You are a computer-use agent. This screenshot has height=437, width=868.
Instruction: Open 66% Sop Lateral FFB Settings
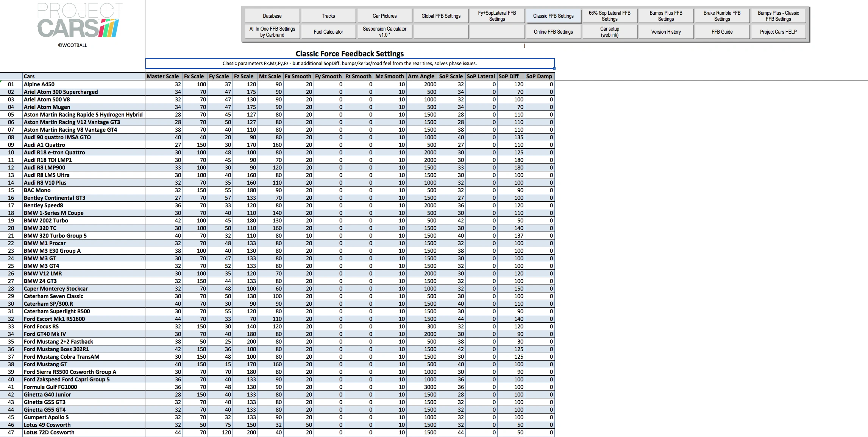pos(609,16)
